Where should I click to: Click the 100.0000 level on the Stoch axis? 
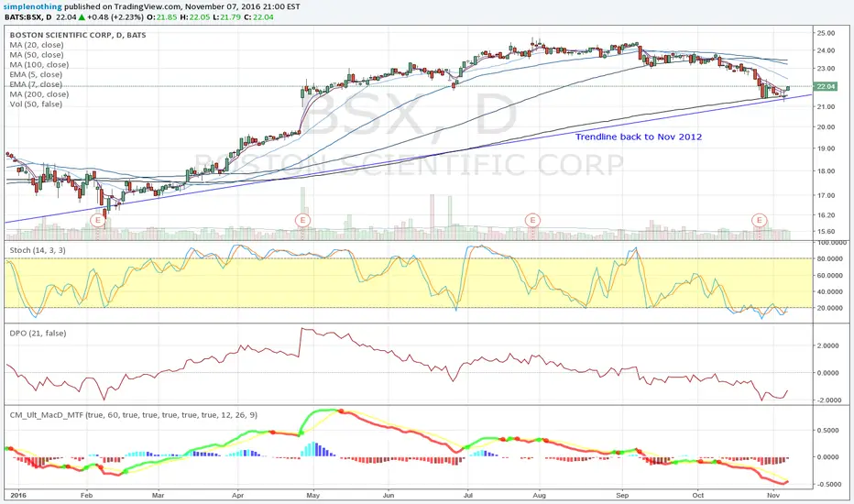pyautogui.click(x=831, y=243)
